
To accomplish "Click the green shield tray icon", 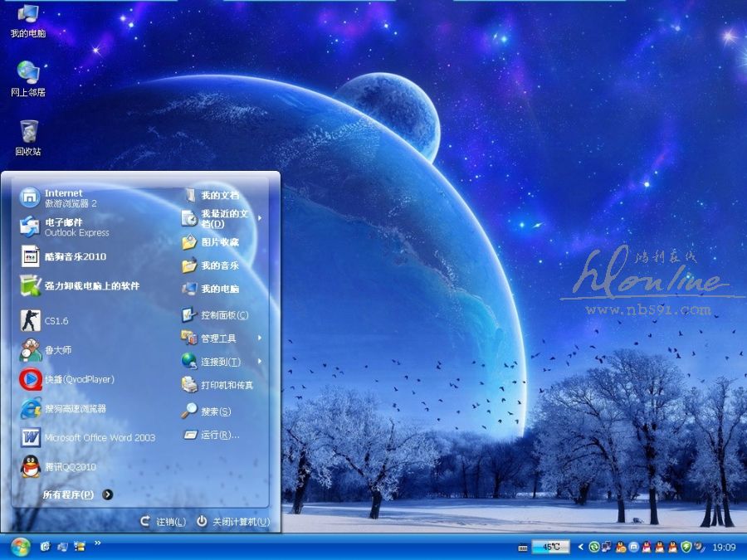I will pyautogui.click(x=686, y=547).
